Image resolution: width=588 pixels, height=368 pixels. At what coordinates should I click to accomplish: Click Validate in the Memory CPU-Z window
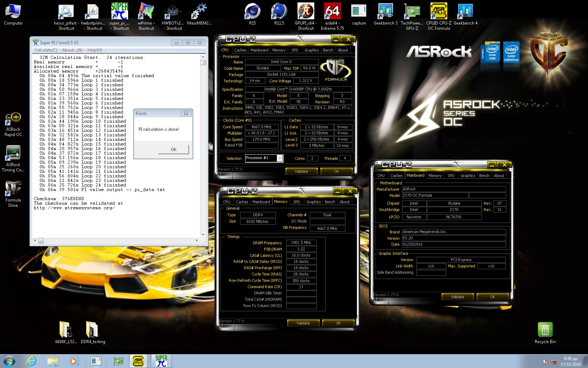coord(303,323)
